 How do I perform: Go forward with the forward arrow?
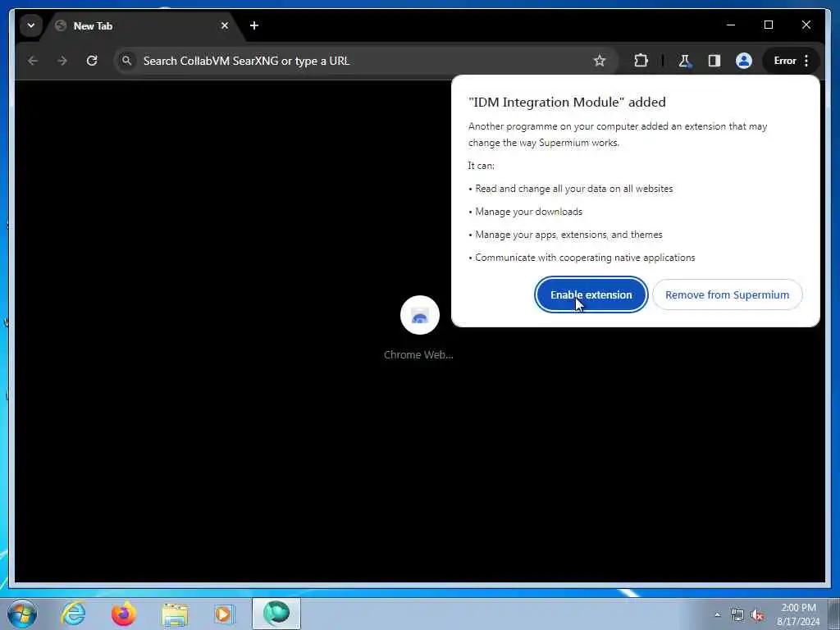(x=62, y=61)
